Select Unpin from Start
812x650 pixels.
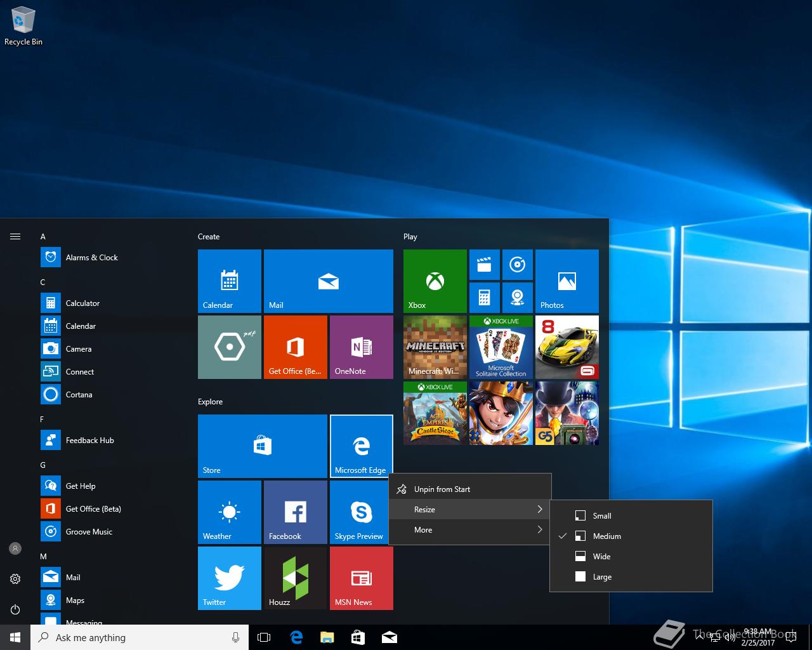[470, 489]
